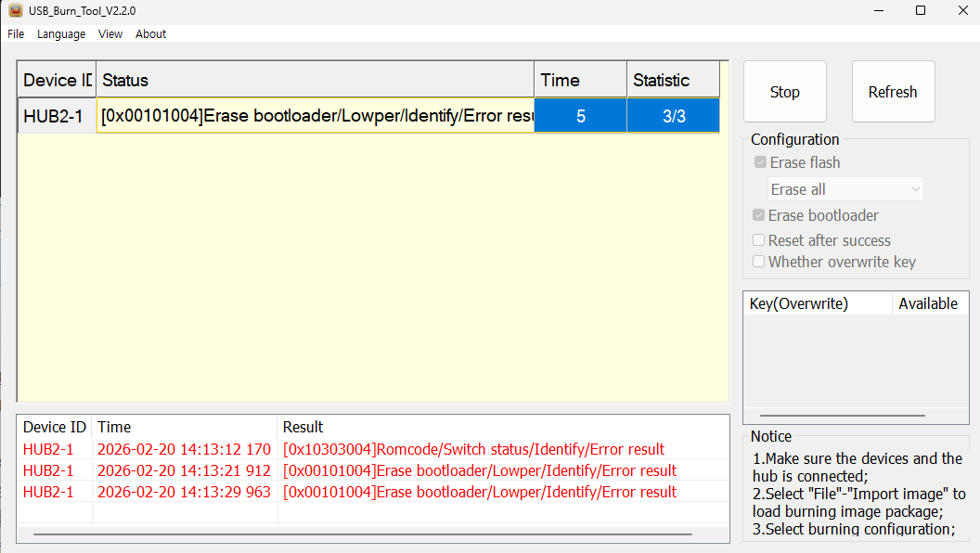Minimize the USB Burn Tool window

click(x=877, y=10)
